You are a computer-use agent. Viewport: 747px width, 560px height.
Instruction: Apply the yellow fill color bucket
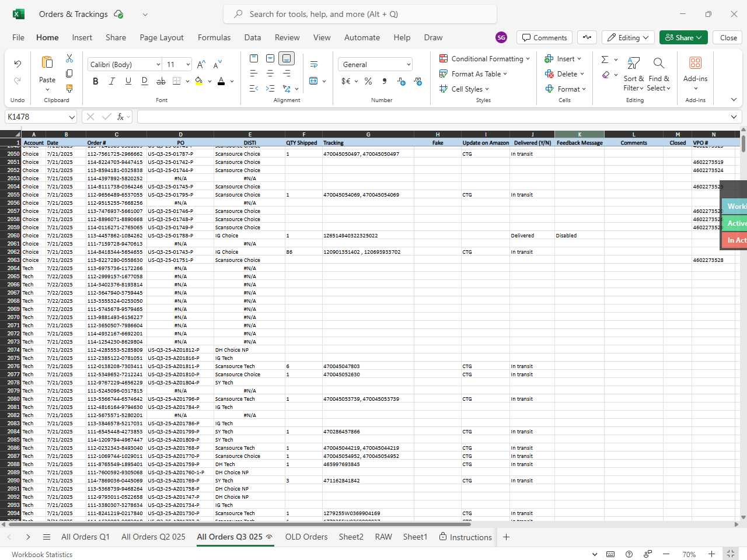point(199,81)
